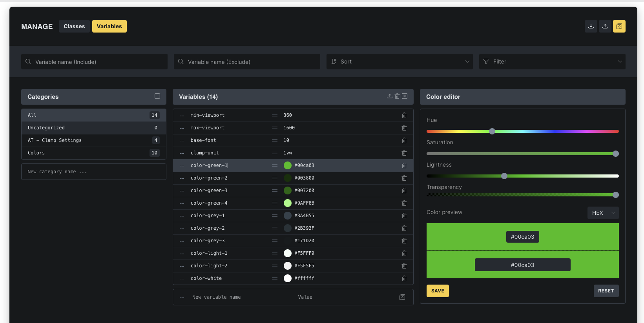The height and width of the screenshot is (323, 644).
Task: Delete the base-font variable
Action: (x=404, y=140)
